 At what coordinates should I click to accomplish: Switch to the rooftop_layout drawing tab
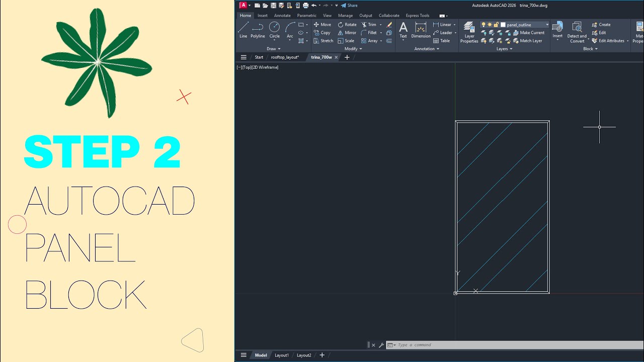(x=285, y=57)
